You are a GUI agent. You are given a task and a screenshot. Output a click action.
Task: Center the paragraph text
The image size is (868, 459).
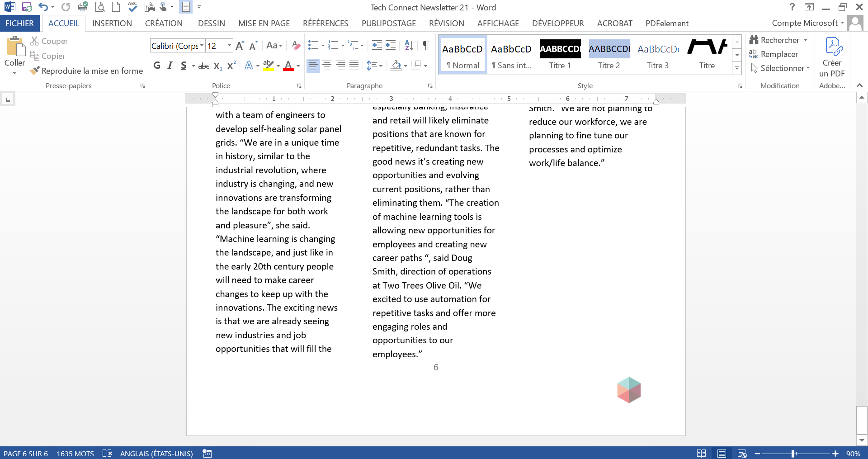click(327, 66)
